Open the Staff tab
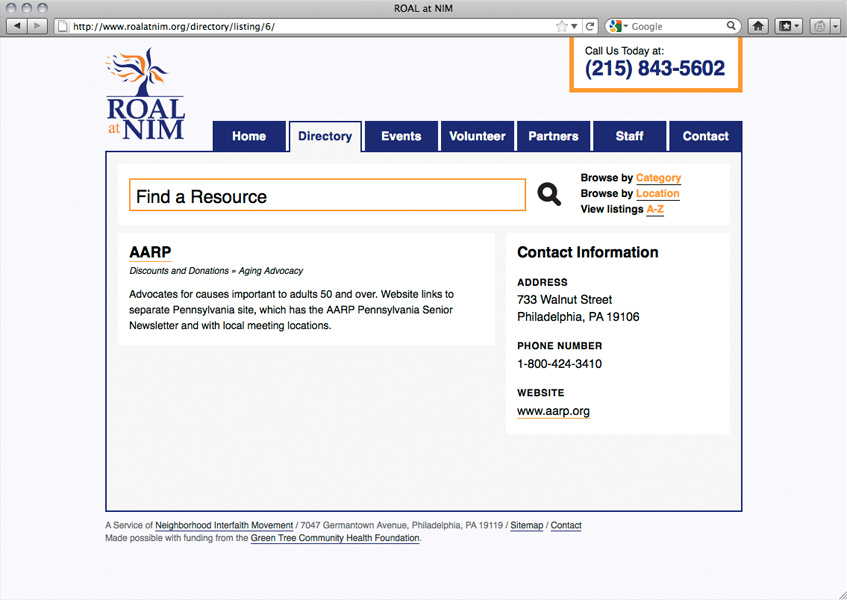The height and width of the screenshot is (600, 847). point(629,136)
